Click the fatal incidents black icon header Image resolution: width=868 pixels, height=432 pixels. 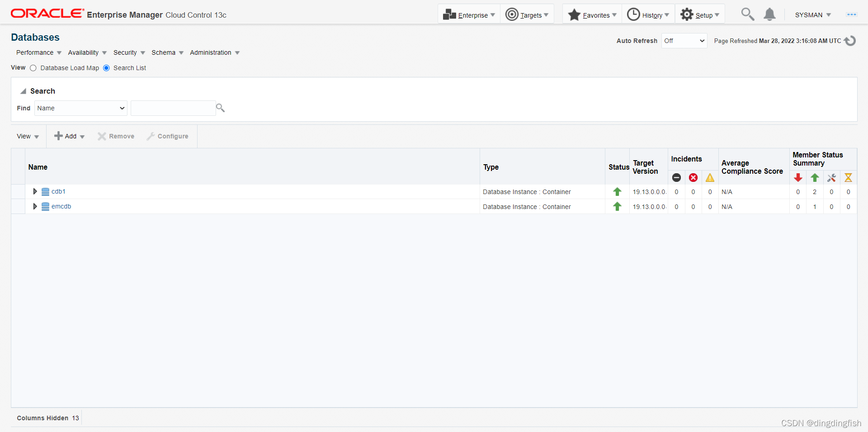676,178
